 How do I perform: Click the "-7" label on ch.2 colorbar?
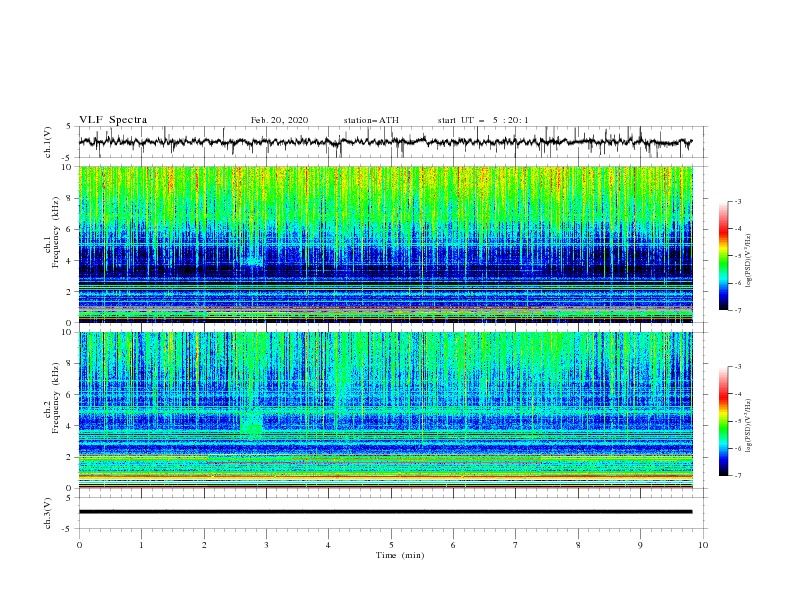pyautogui.click(x=737, y=476)
